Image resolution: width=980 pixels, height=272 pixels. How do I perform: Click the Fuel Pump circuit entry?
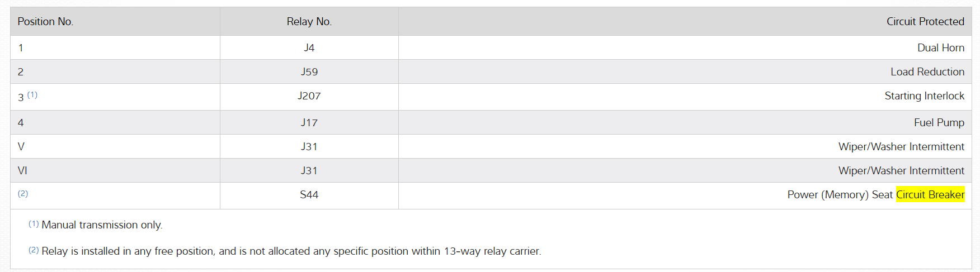pyautogui.click(x=939, y=122)
